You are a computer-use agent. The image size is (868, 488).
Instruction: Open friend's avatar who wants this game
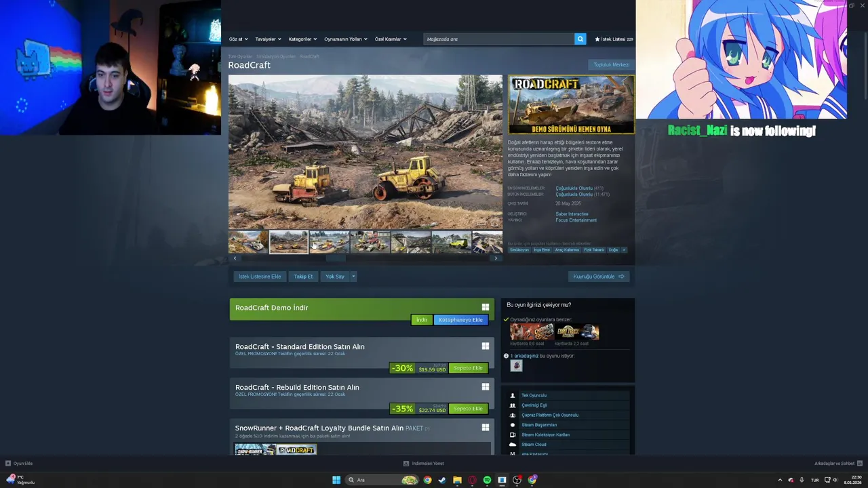point(516,365)
